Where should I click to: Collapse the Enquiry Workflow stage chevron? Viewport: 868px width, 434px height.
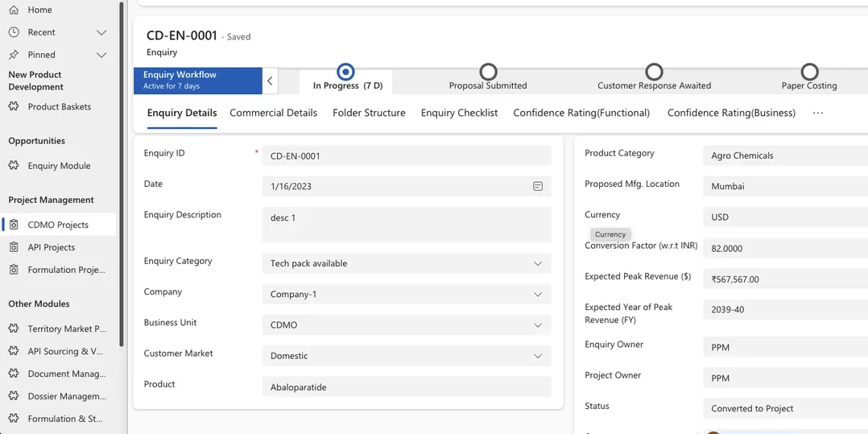[x=270, y=81]
